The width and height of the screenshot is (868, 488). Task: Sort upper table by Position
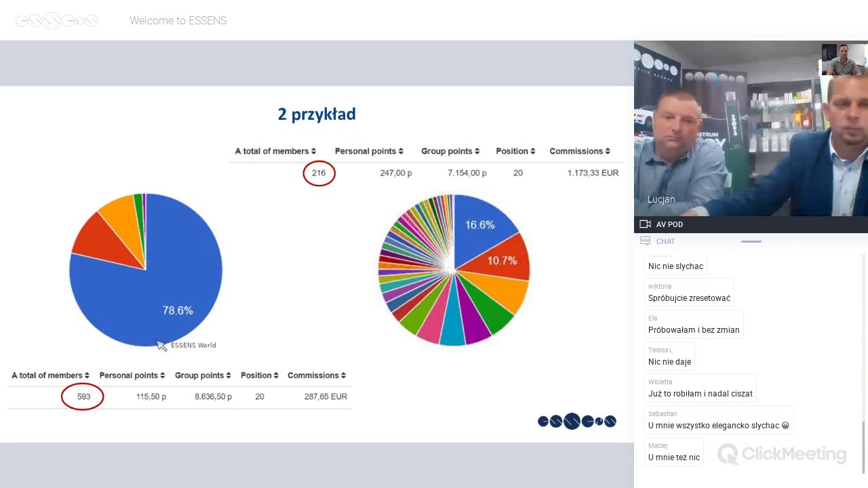[x=515, y=151]
